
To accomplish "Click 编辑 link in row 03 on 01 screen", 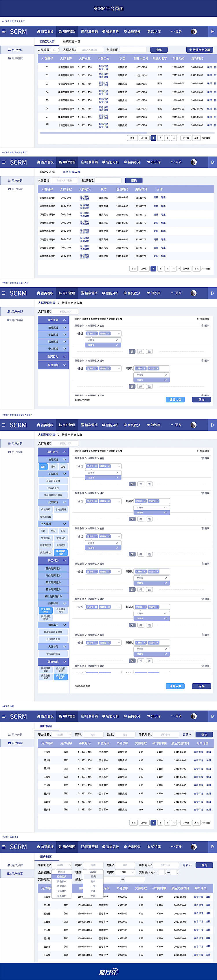I will click(x=209, y=84).
